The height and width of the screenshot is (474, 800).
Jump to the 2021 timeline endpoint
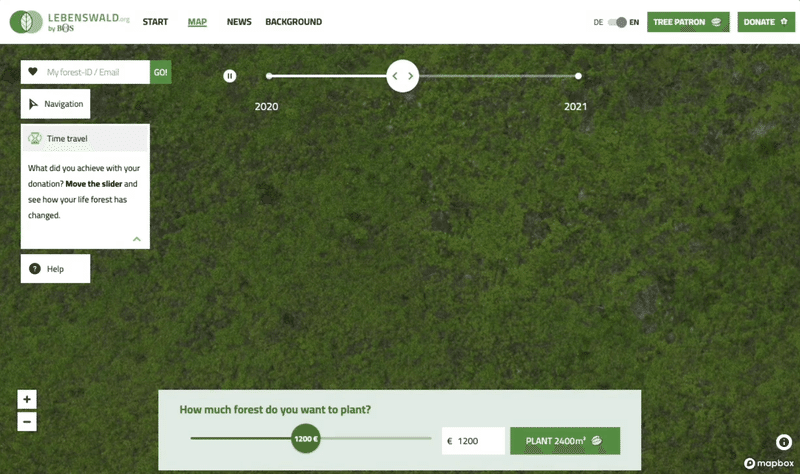(x=578, y=76)
